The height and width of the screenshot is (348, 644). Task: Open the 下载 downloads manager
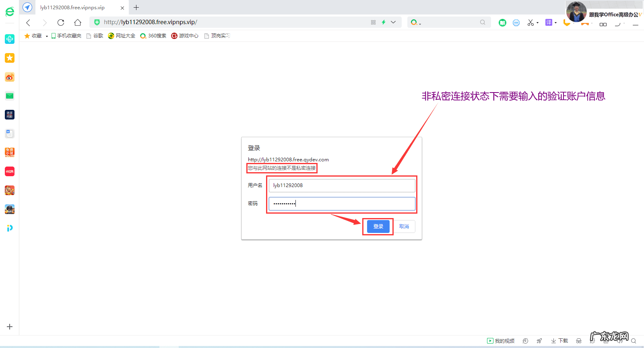click(x=560, y=341)
